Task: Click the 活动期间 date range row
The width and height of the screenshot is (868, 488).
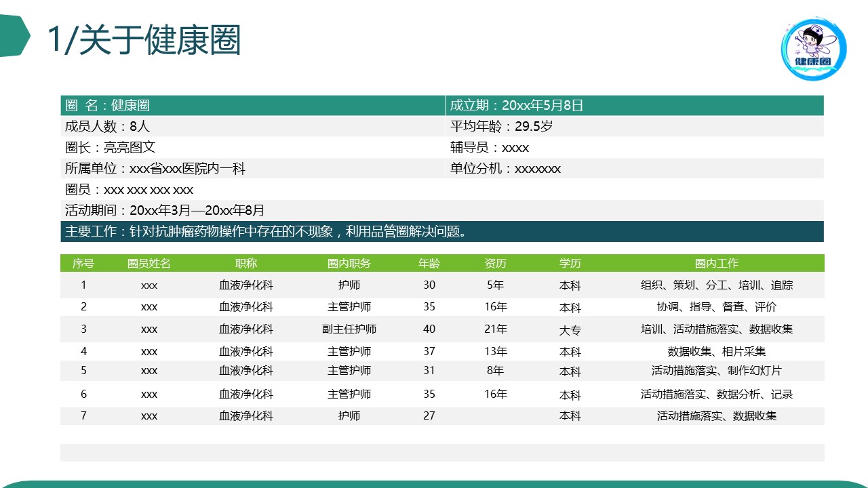Action: coord(165,211)
